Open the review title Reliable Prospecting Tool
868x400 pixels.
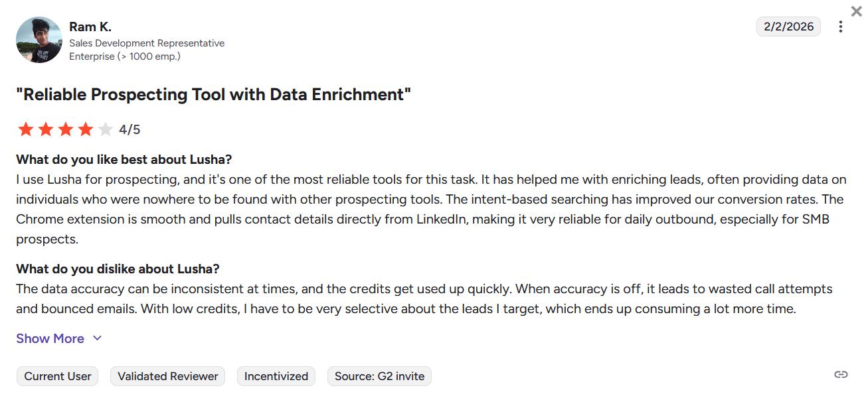pyautogui.click(x=214, y=94)
